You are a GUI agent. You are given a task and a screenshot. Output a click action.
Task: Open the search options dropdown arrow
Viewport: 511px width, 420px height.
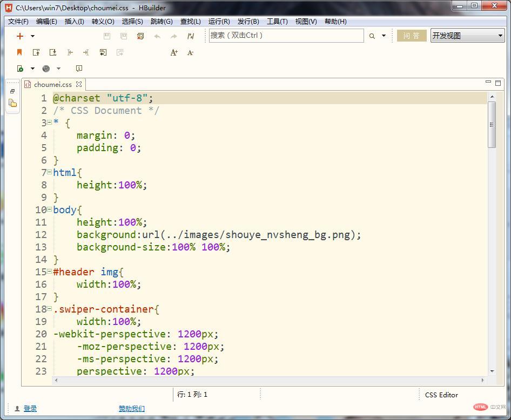pos(384,36)
